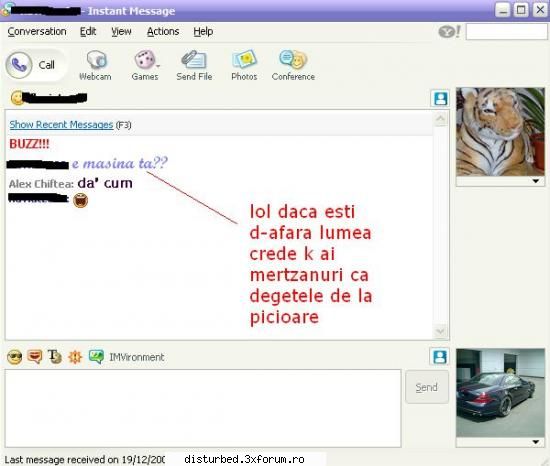Maximize the Instant Message window
The image size is (550, 466).
521,9
